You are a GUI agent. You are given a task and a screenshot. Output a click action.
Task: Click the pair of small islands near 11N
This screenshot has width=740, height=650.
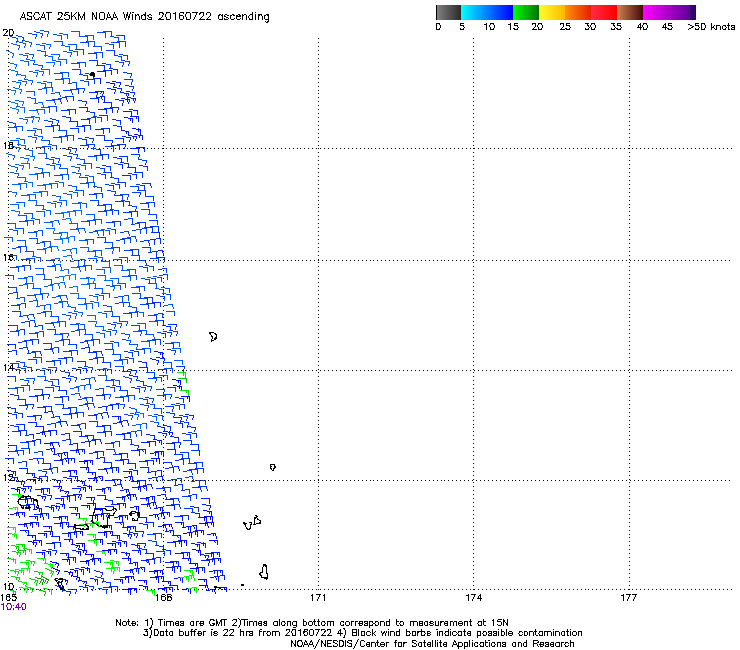[252, 523]
